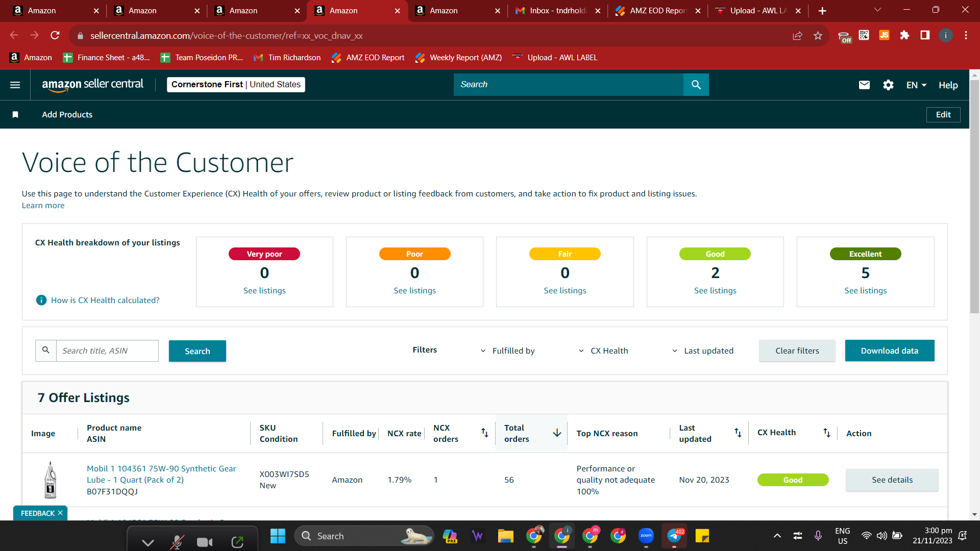This screenshot has width=980, height=551.
Task: Click the Amazon Seller Central logo
Action: (92, 85)
